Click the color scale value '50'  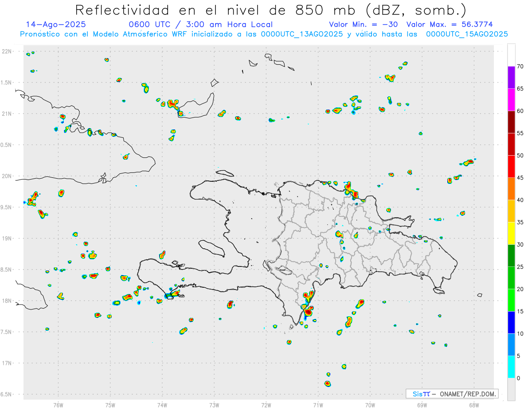click(x=520, y=156)
